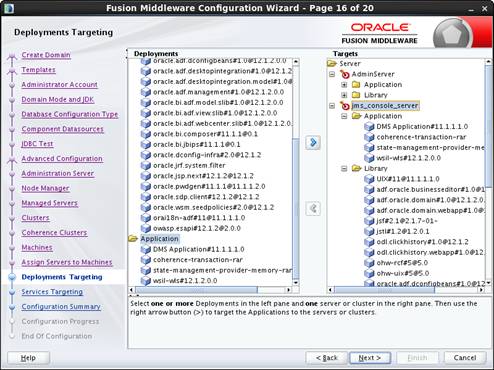Open Advanced Configuration step
This screenshot has height=370, width=494.
pyautogui.click(x=62, y=159)
